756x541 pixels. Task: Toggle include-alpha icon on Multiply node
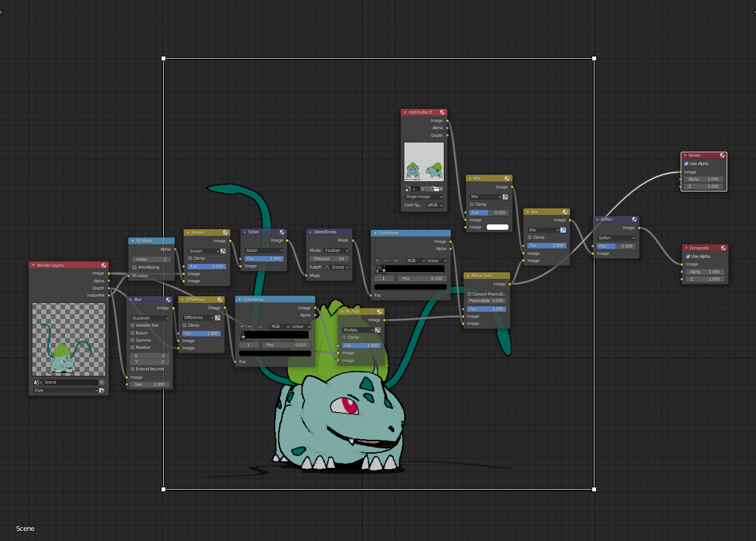coord(377,330)
